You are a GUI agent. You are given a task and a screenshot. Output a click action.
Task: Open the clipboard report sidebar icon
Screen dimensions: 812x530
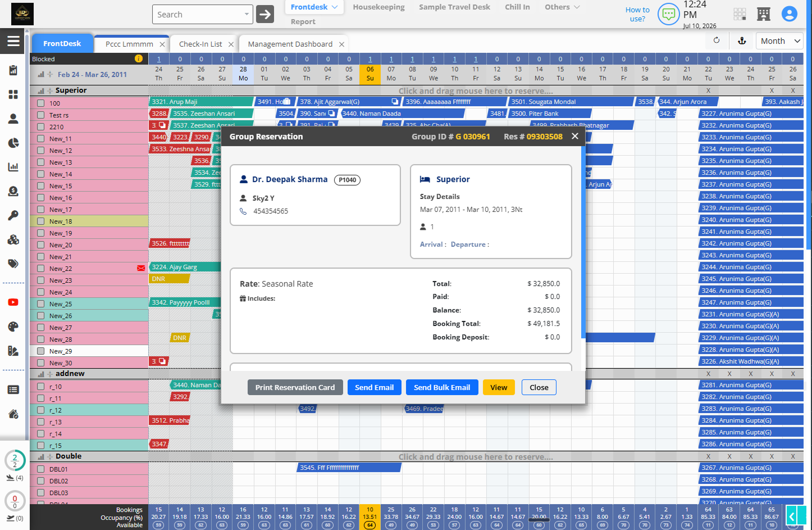coord(13,70)
